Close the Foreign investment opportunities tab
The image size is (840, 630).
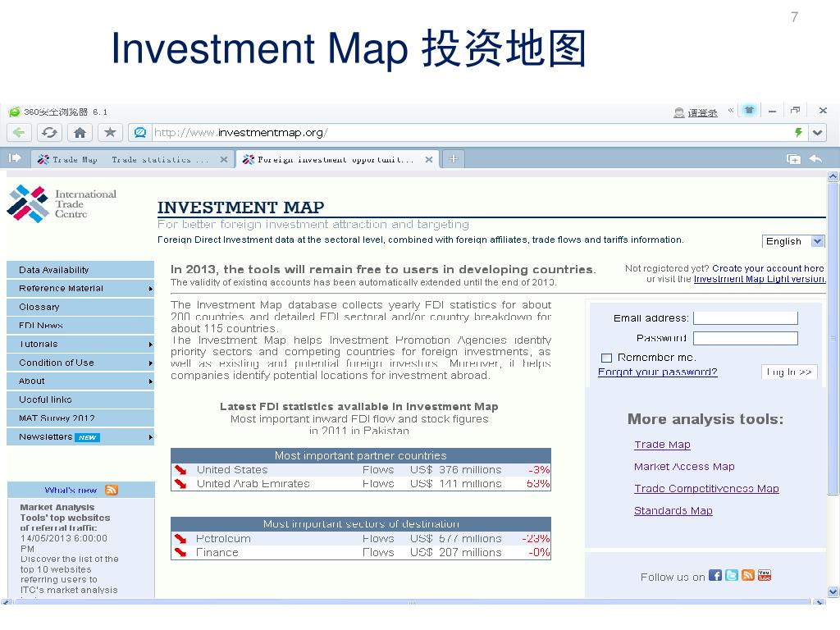pos(428,160)
